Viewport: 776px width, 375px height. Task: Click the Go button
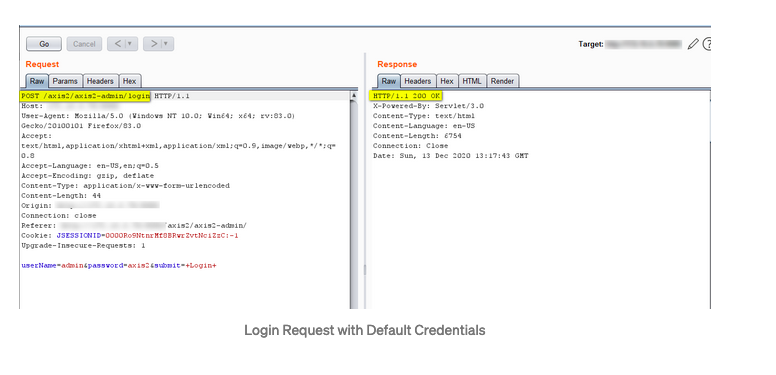tap(44, 44)
